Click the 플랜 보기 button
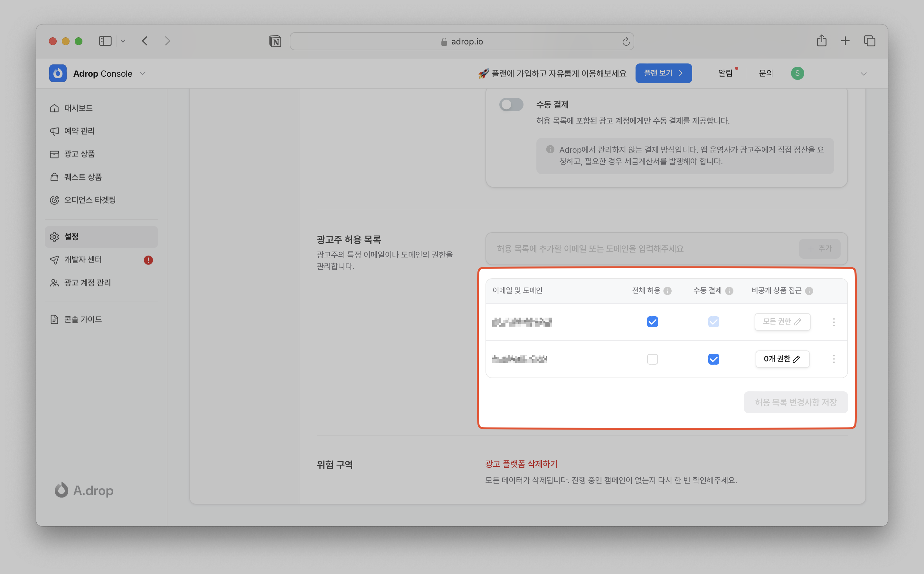This screenshot has height=574, width=924. point(663,73)
